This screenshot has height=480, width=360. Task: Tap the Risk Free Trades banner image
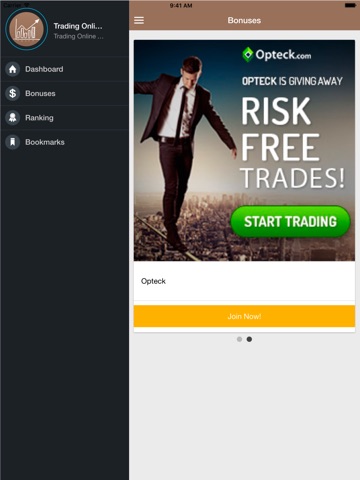(x=244, y=150)
